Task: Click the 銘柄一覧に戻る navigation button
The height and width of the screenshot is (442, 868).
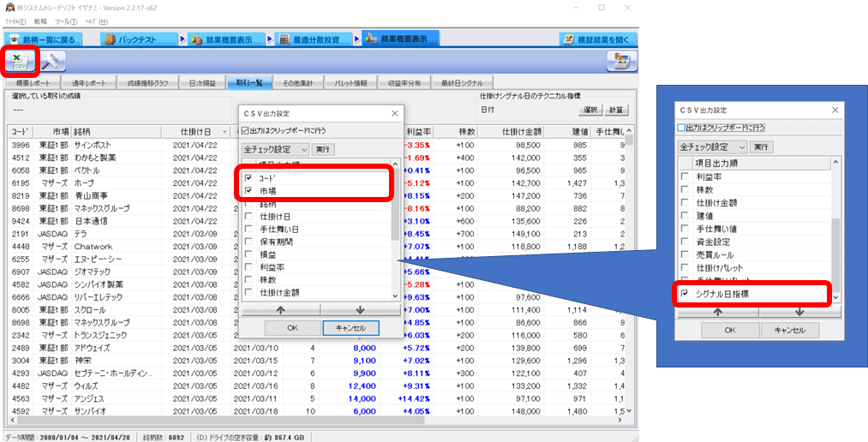Action: pyautogui.click(x=43, y=39)
